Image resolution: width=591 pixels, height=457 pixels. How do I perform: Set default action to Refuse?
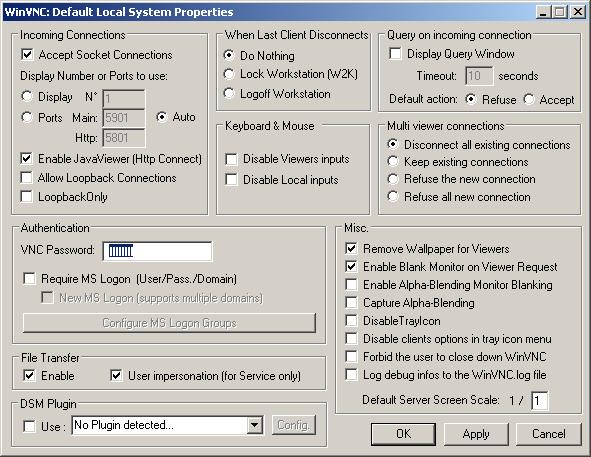point(471,100)
